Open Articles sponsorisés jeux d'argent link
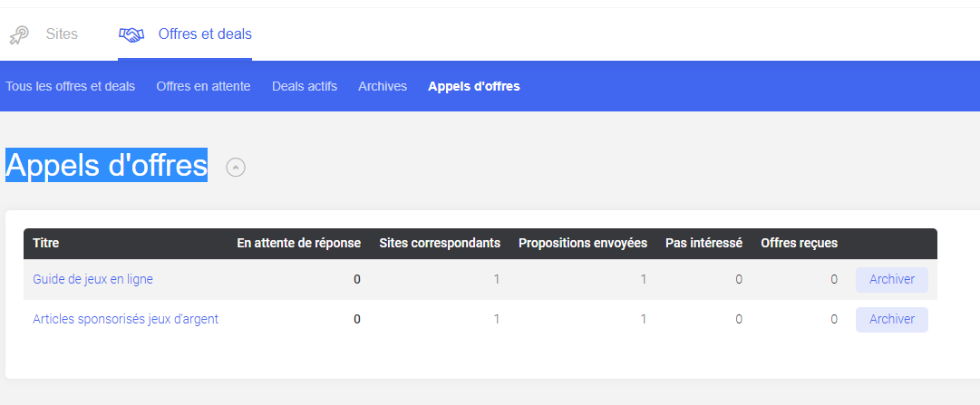Image resolution: width=980 pixels, height=405 pixels. [126, 319]
